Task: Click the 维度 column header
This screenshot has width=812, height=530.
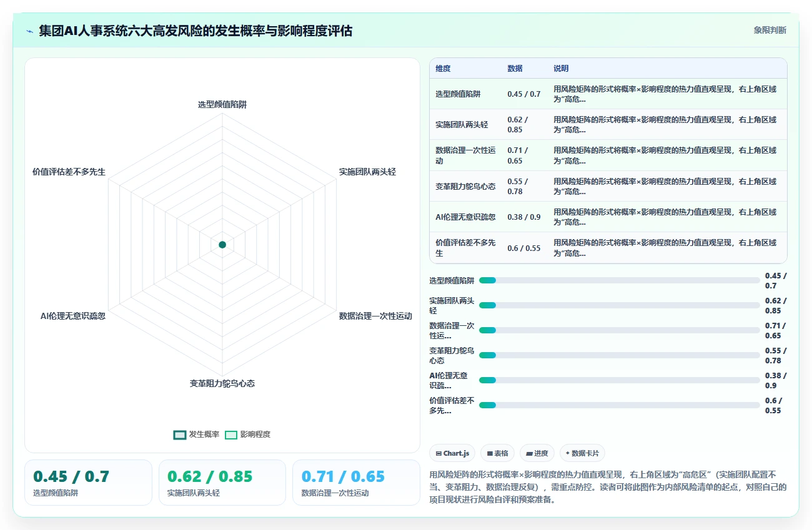Action: pyautogui.click(x=443, y=69)
